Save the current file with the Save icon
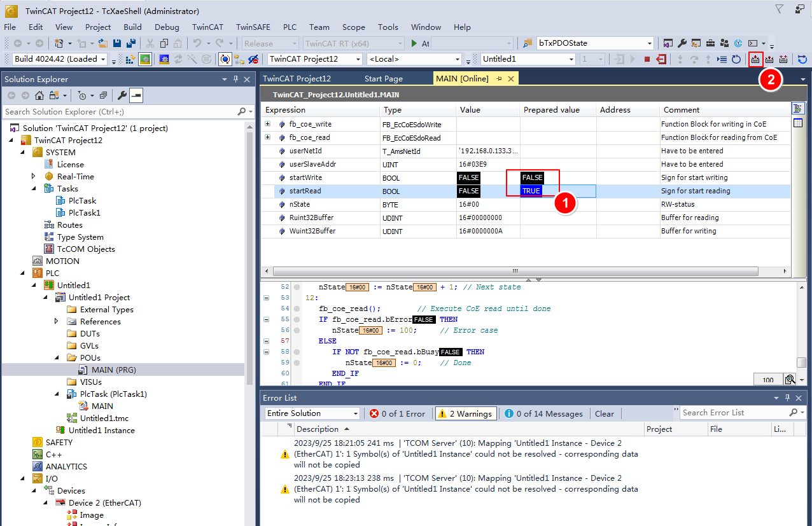This screenshot has height=526, width=812. pyautogui.click(x=117, y=44)
